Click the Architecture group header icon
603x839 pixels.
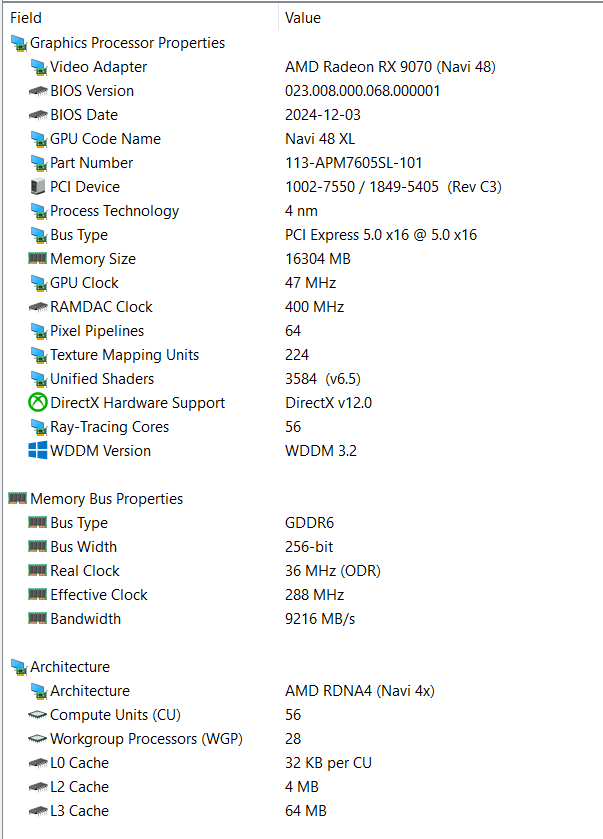(18, 667)
